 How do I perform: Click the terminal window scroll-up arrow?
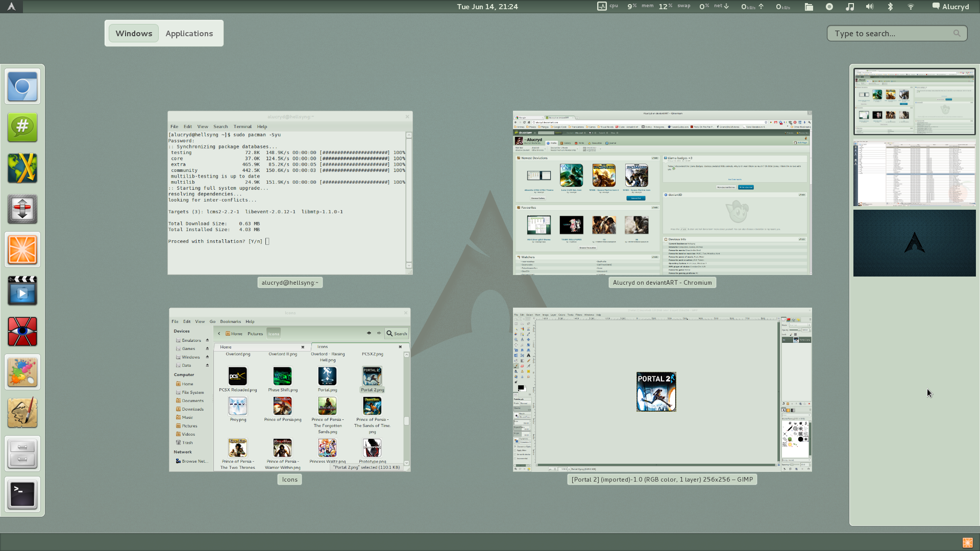click(409, 135)
